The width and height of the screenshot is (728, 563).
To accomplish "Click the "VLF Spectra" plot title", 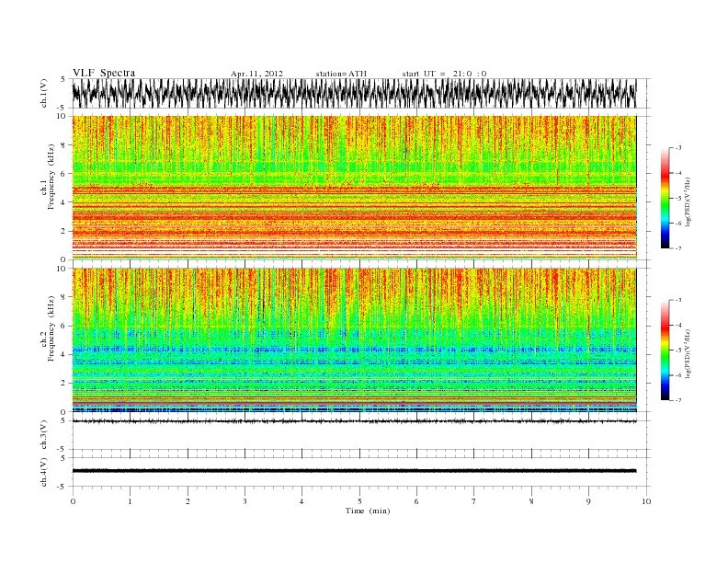I will tap(104, 73).
